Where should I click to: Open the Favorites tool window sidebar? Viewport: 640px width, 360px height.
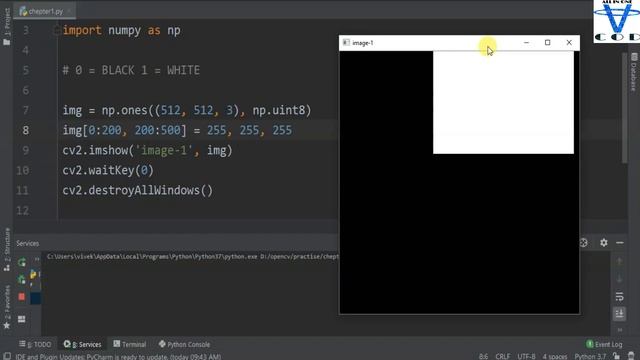point(7,307)
